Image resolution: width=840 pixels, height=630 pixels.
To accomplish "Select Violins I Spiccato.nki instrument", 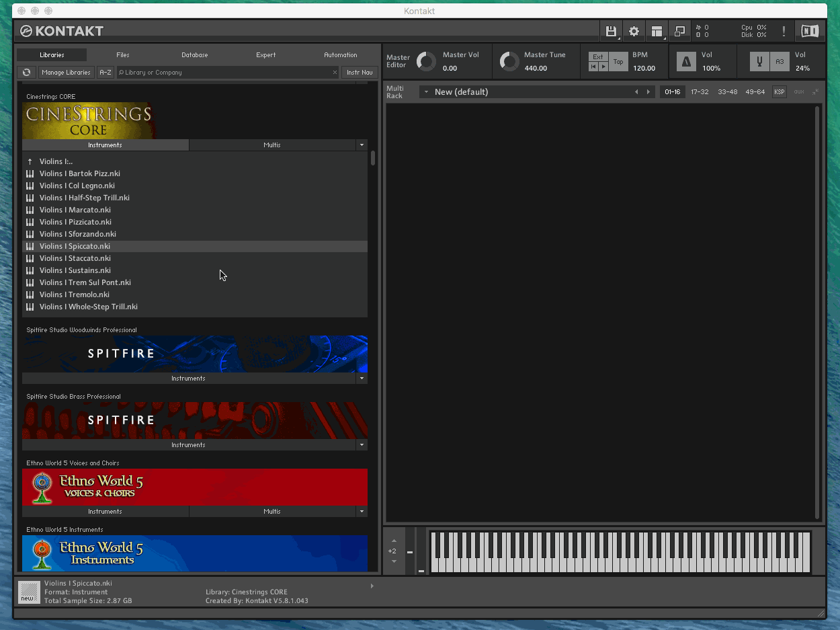I will tap(195, 246).
